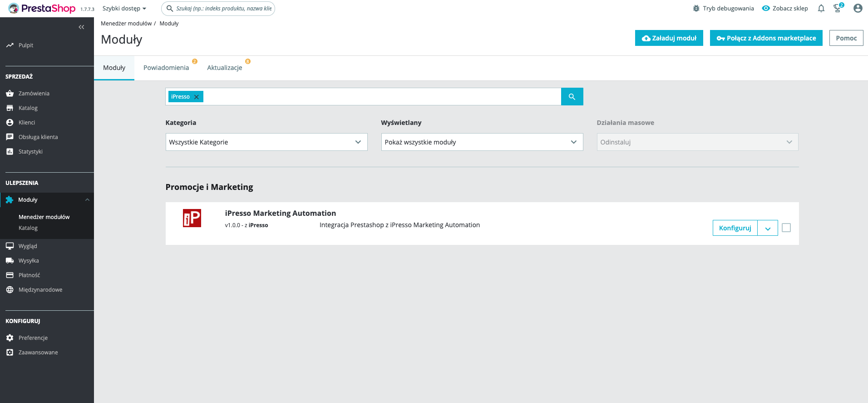Click the Moduły puzzle piece icon
This screenshot has width=868, height=403.
(9, 200)
